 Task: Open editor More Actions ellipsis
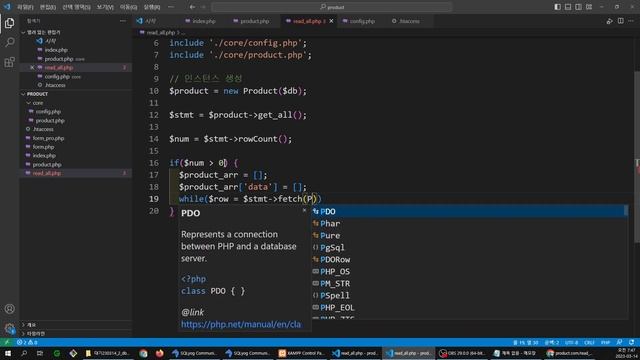(x=631, y=21)
